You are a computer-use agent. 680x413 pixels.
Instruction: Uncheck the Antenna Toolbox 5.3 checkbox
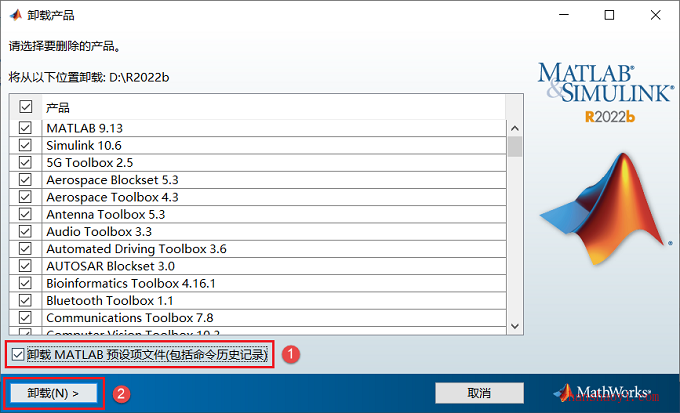pyautogui.click(x=25, y=214)
